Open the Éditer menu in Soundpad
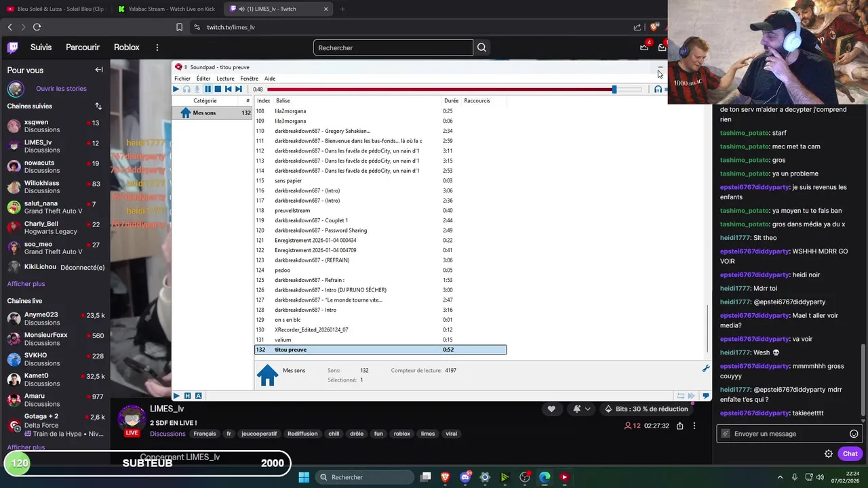 click(x=203, y=79)
